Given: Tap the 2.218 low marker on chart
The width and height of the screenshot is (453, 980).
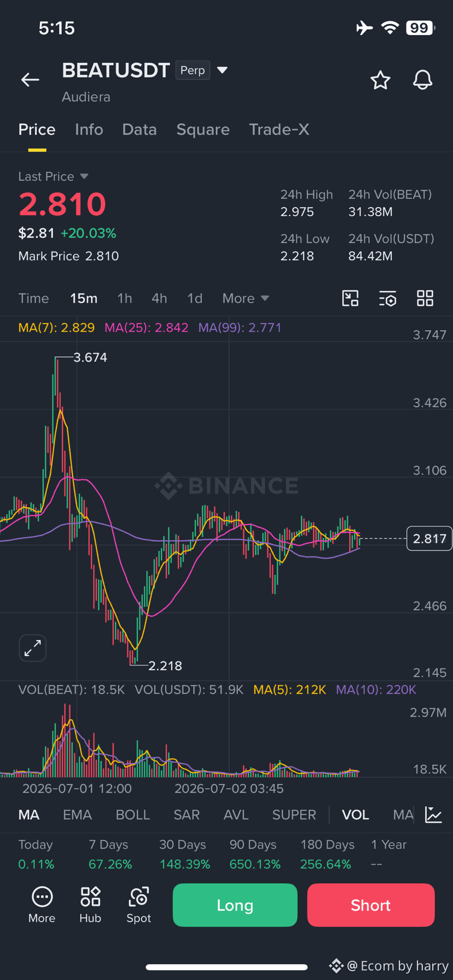Looking at the screenshot, I should pos(165,666).
